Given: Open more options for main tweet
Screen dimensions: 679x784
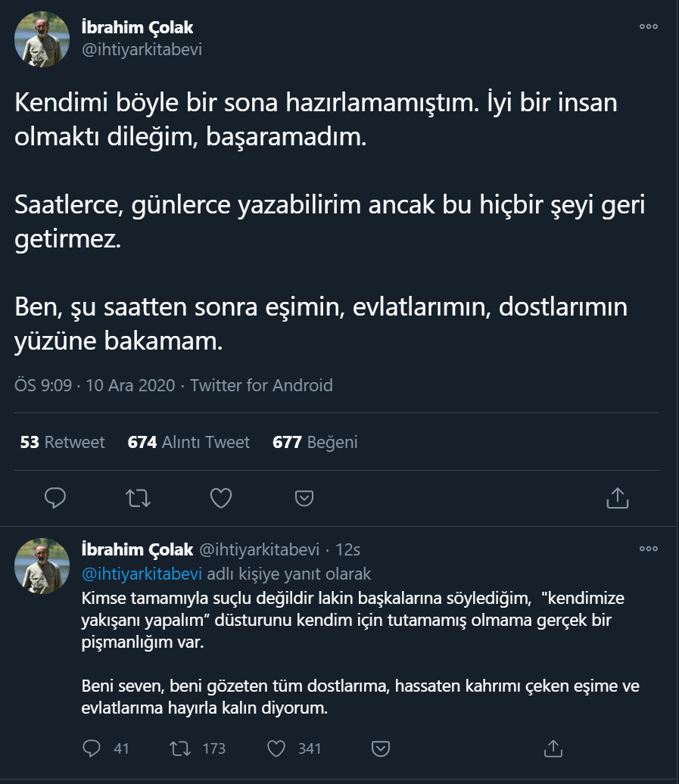Looking at the screenshot, I should [649, 26].
